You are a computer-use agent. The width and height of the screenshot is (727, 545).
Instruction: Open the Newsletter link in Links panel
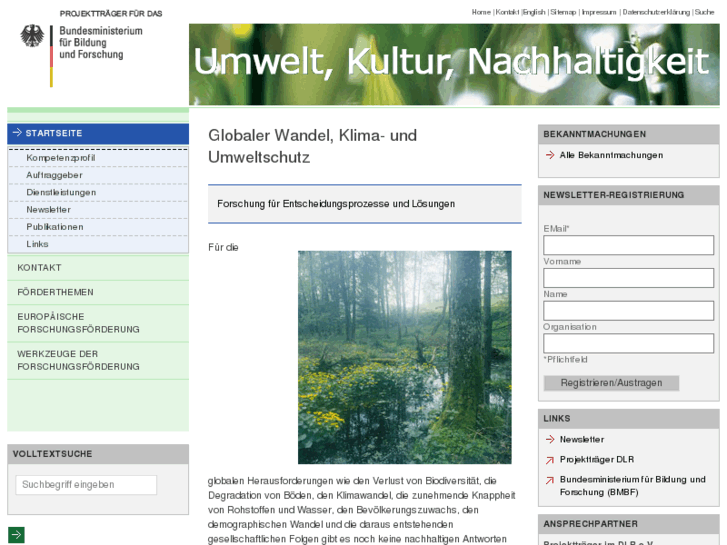point(581,439)
